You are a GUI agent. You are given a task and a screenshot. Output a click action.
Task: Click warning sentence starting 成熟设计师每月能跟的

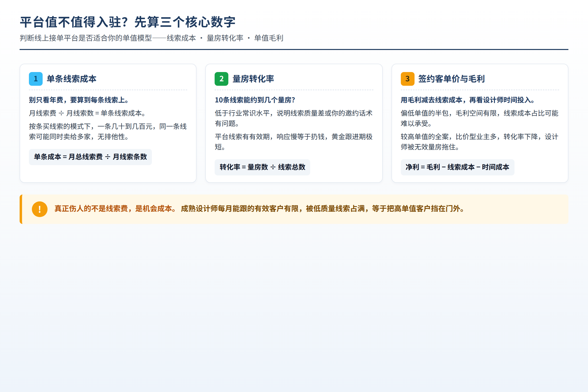(x=323, y=209)
